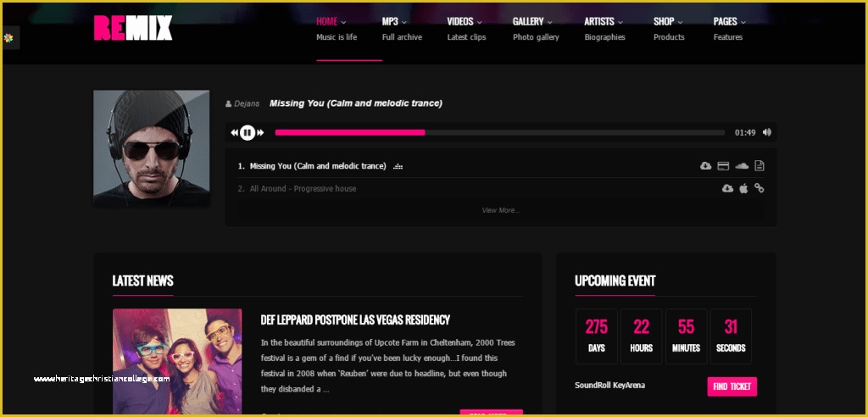The width and height of the screenshot is (868, 417).
Task: Buy Missing You with credit card icon
Action: click(722, 165)
